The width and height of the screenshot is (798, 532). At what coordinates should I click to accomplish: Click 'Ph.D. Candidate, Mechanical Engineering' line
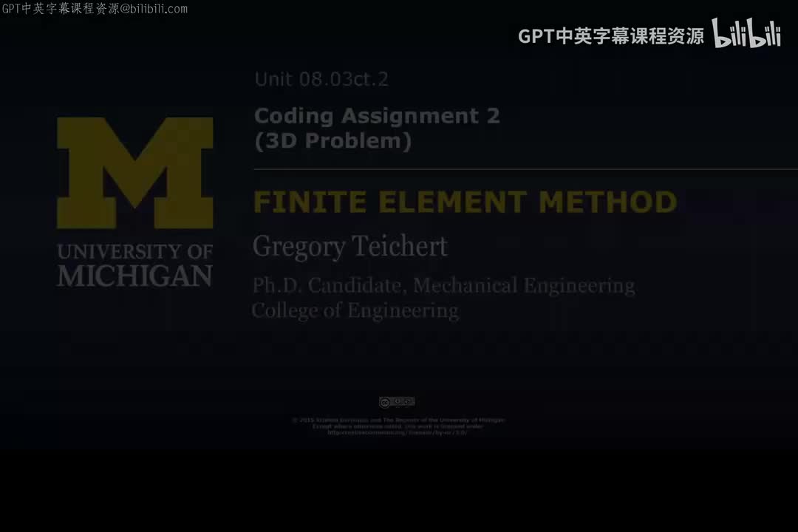[443, 286]
